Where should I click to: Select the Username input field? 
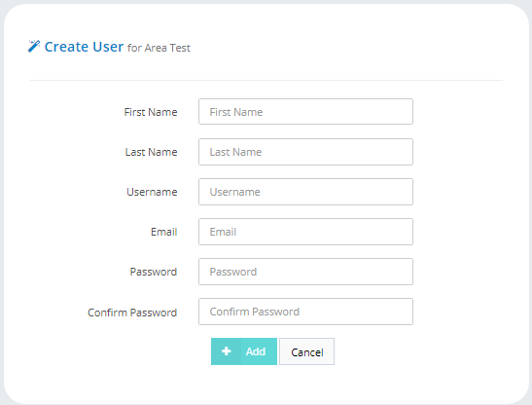pyautogui.click(x=305, y=192)
